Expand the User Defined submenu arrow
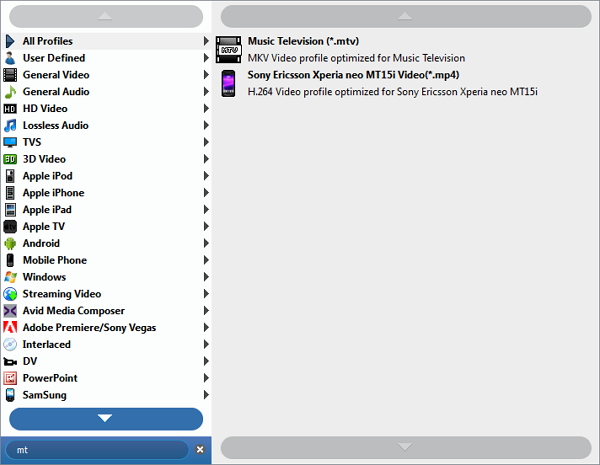The width and height of the screenshot is (600, 465). click(x=206, y=58)
